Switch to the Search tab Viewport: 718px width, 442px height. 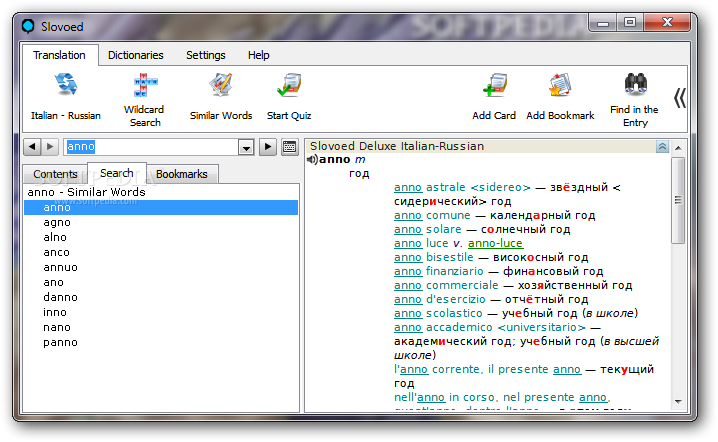coord(117,173)
